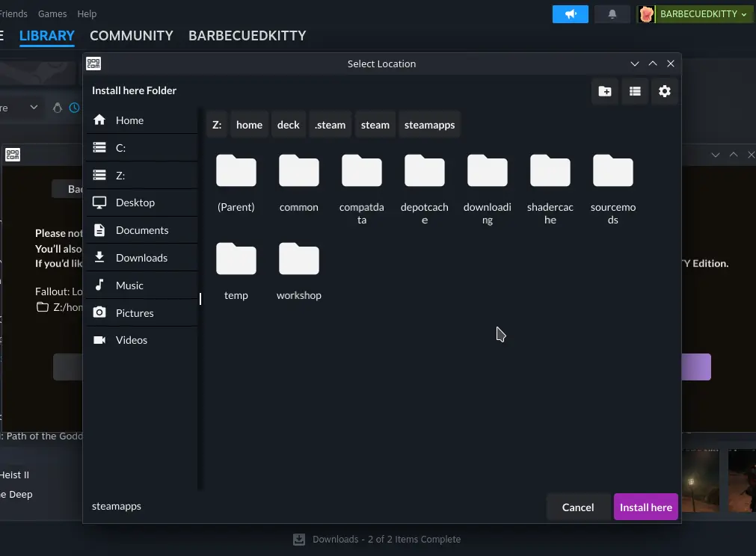This screenshot has height=556, width=756.
Task: Select the C: drive in sidebar
Action: coord(142,148)
